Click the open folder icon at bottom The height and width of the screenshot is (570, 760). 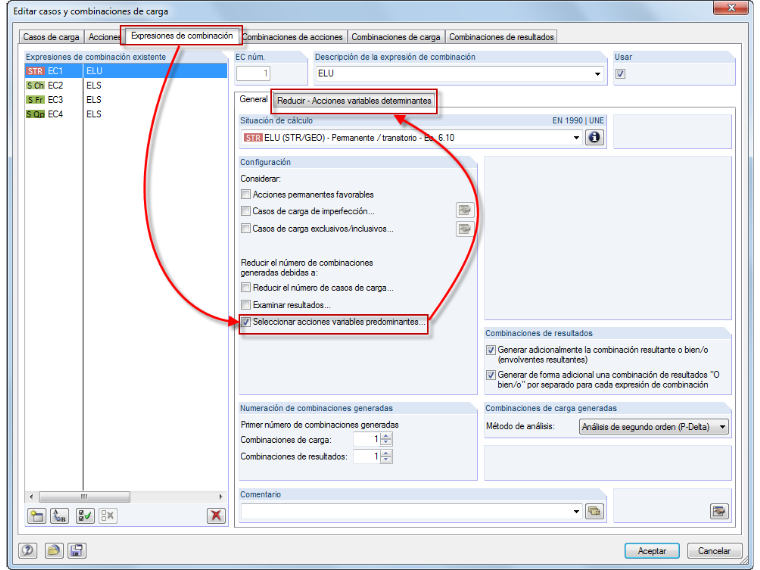tap(54, 551)
